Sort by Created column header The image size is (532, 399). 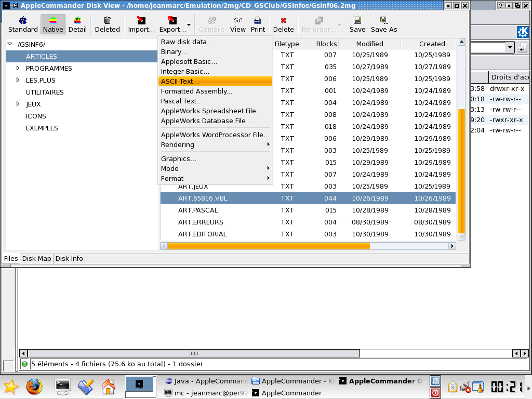tap(429, 44)
